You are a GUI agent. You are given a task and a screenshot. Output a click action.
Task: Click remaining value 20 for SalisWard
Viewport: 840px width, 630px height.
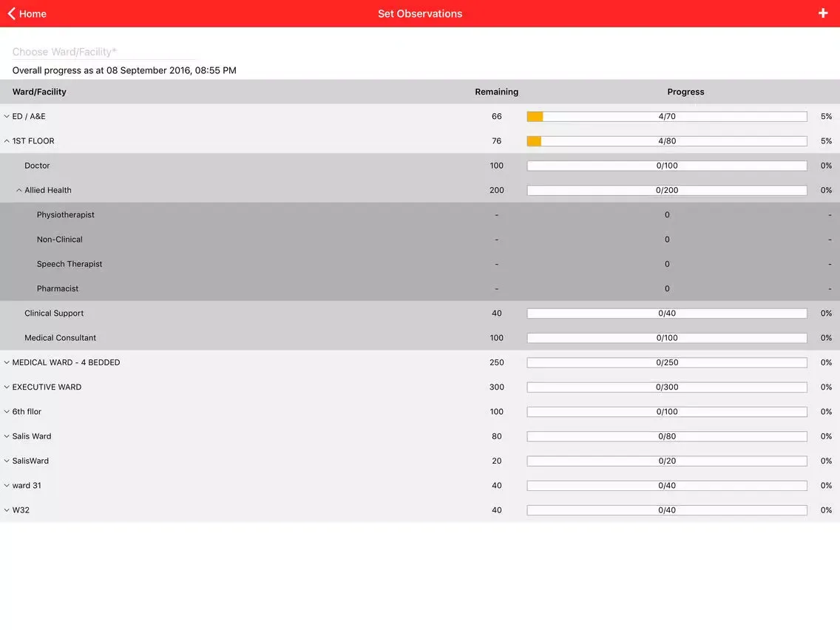(497, 461)
